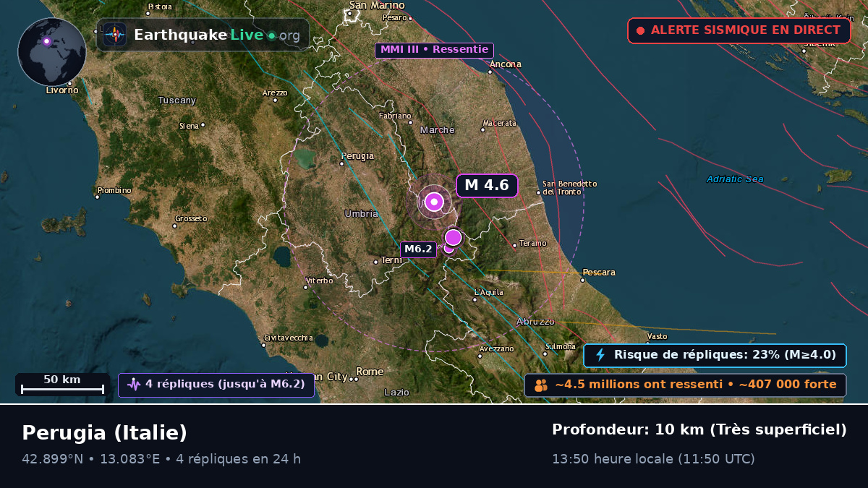Click the Siena city label
Image resolution: width=868 pixels, height=488 pixels.
(189, 126)
